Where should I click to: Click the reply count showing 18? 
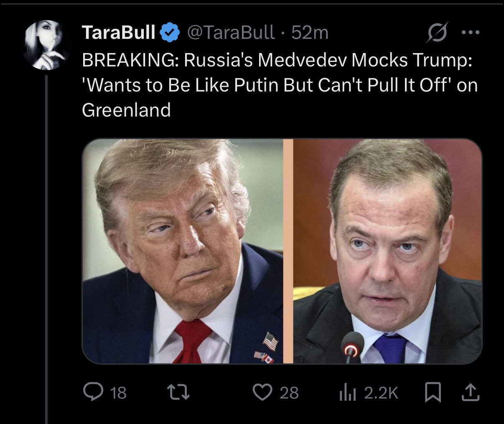[x=117, y=392]
